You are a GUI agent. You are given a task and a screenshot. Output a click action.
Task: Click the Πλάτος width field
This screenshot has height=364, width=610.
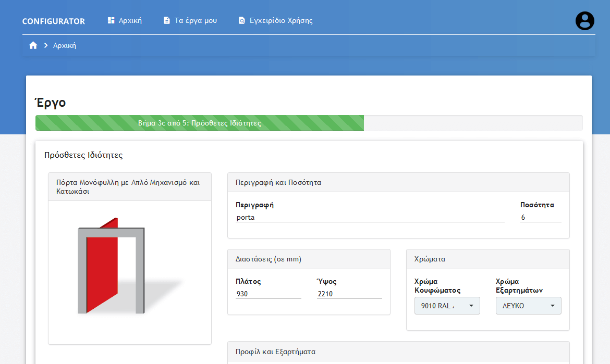(268, 294)
